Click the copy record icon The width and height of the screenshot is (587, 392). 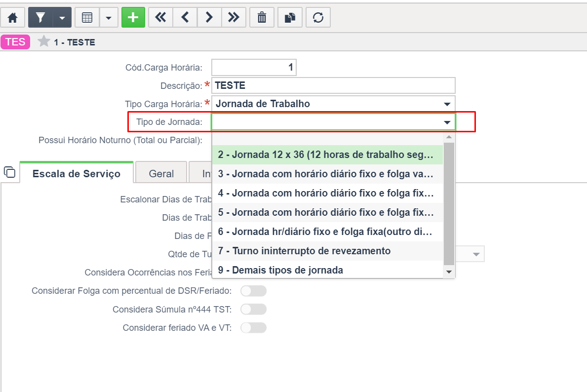(290, 17)
